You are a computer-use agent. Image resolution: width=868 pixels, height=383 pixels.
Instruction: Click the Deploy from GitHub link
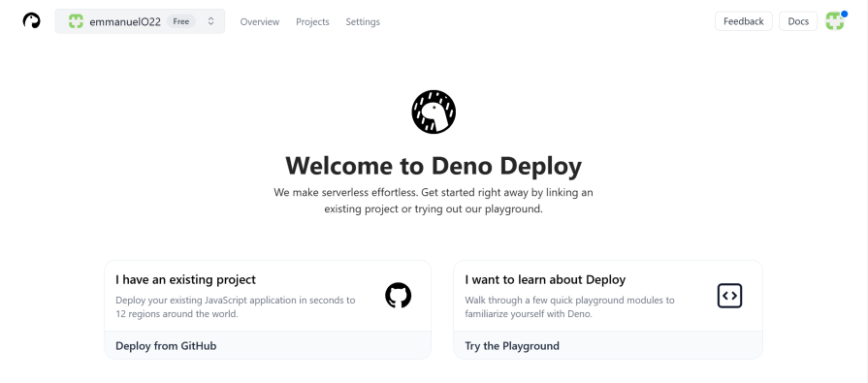click(166, 346)
